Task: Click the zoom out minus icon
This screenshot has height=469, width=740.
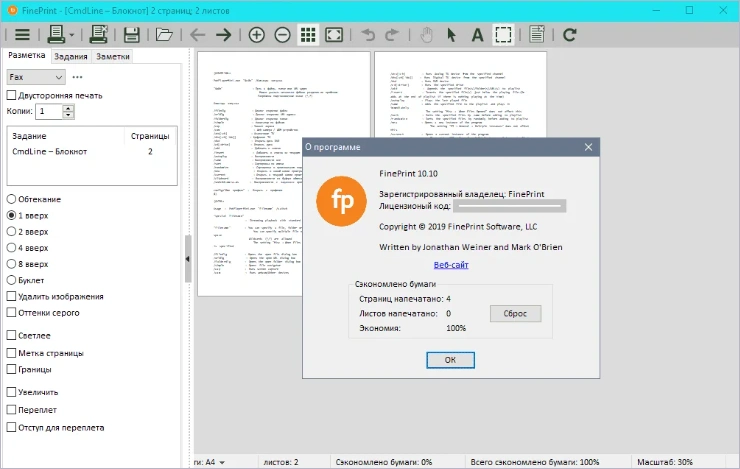Action: point(282,35)
